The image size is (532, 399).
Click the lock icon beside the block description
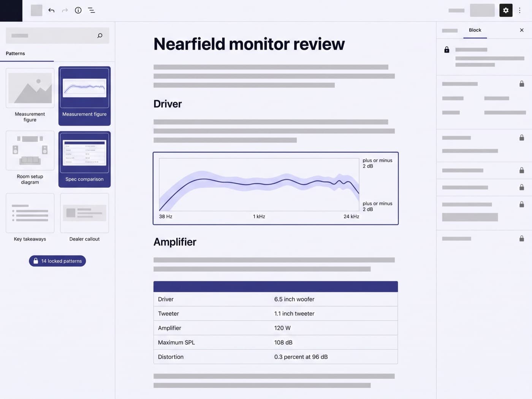click(x=447, y=50)
